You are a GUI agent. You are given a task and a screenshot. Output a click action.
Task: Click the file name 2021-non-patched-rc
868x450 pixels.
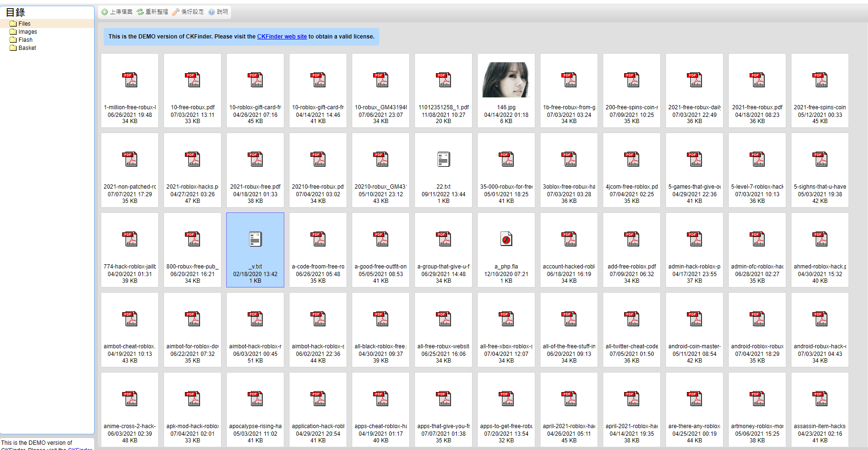(x=130, y=187)
